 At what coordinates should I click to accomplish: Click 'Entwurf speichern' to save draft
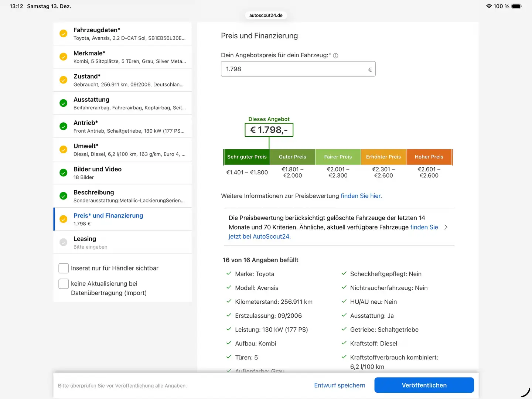[340, 385]
